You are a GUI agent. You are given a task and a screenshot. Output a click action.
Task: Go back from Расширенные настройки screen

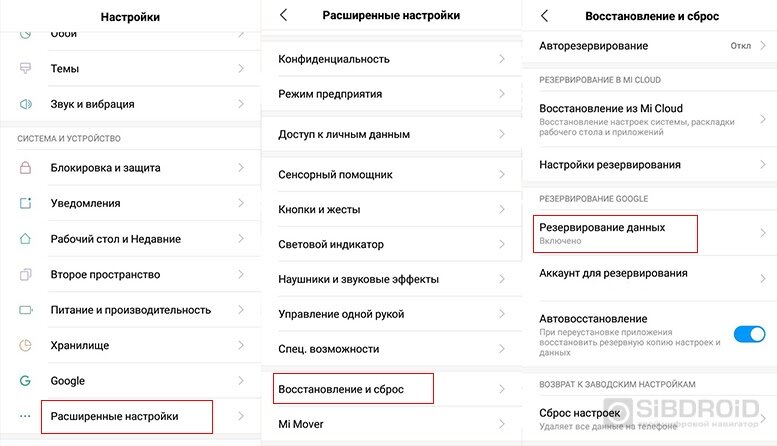pos(284,15)
